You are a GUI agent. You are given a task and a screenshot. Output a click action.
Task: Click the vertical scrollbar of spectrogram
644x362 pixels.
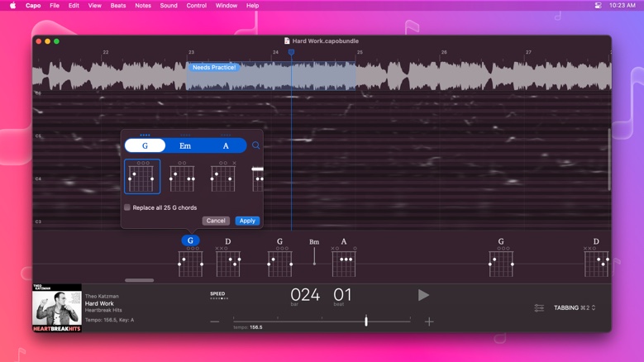click(609, 160)
